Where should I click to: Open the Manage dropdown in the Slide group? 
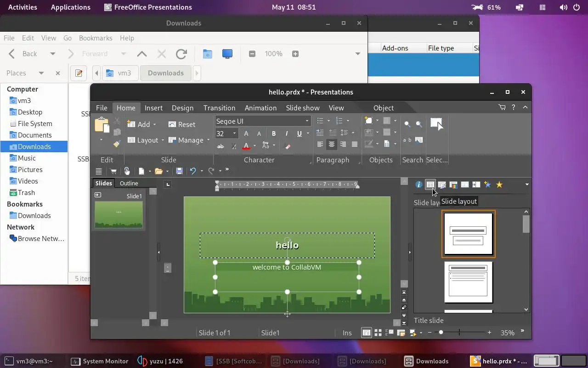(189, 140)
